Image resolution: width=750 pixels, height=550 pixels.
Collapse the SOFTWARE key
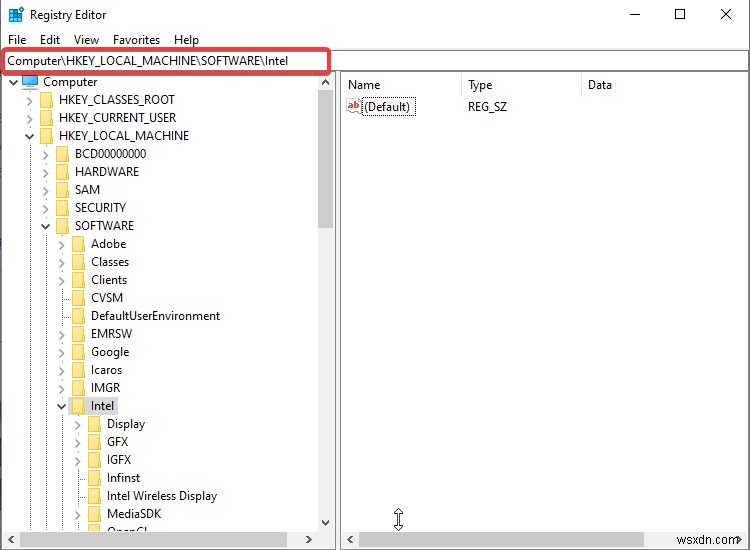click(x=45, y=226)
